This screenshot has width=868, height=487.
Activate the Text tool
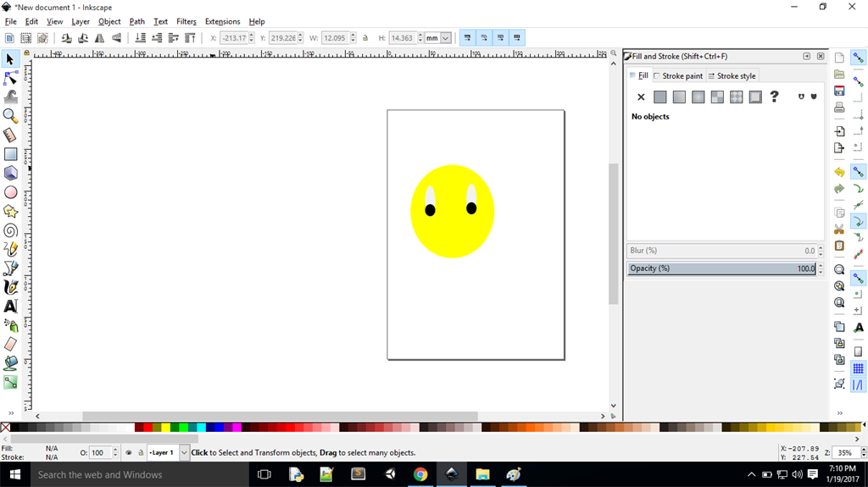10,306
